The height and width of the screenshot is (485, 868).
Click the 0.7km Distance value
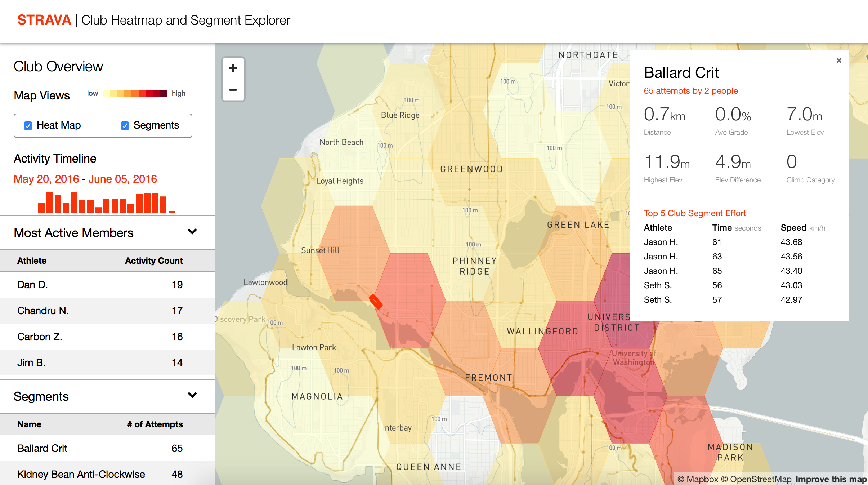coord(665,115)
